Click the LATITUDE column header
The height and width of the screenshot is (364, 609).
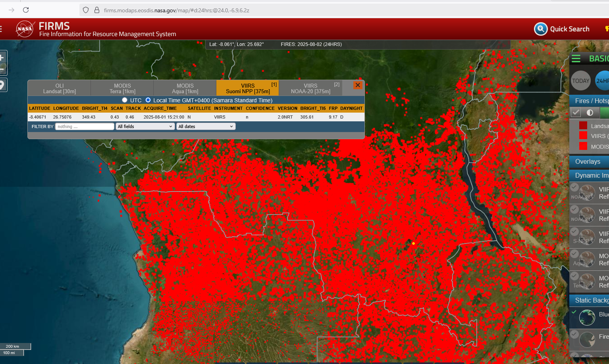[x=40, y=108]
